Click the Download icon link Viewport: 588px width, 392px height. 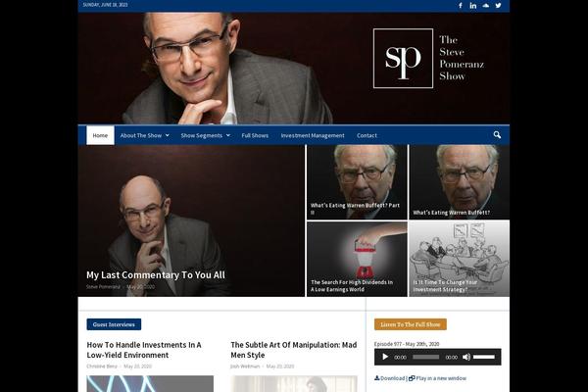pos(389,378)
